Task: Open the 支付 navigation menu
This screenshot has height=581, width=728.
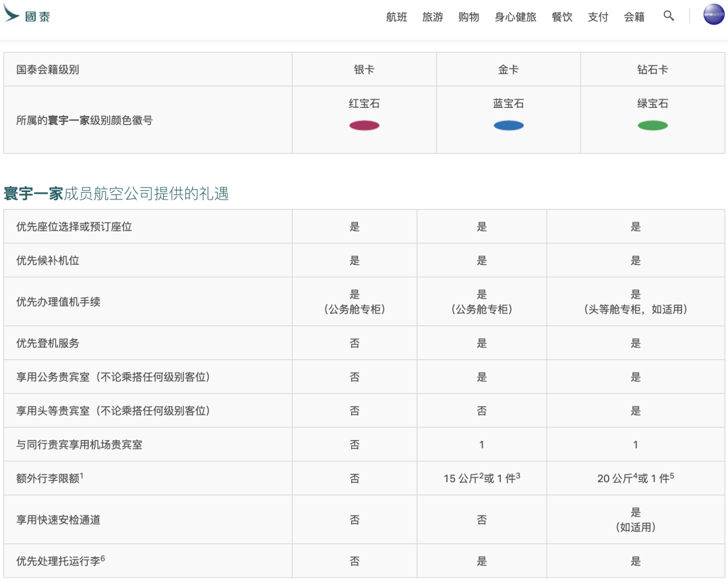Action: pyautogui.click(x=597, y=17)
